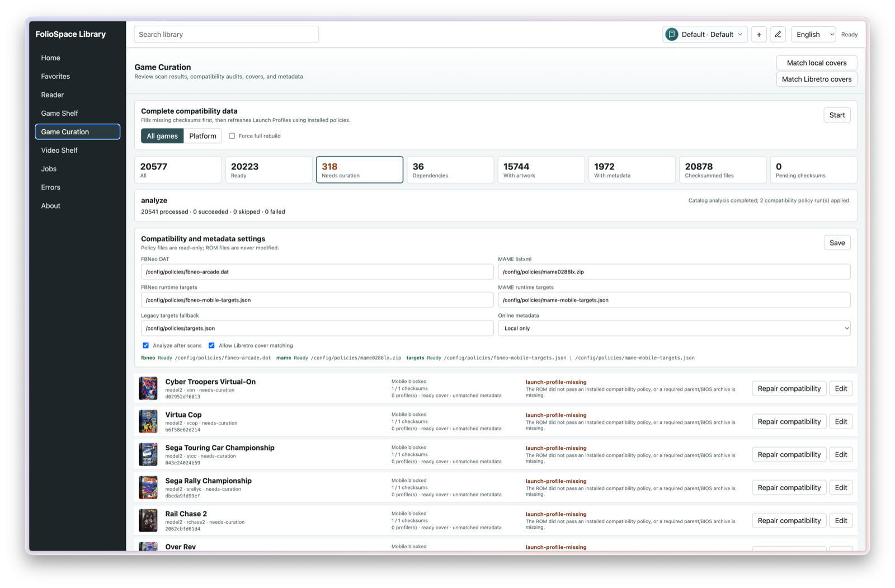Image resolution: width=895 pixels, height=588 pixels.
Task: Go to Home in sidebar
Action: tap(78, 58)
